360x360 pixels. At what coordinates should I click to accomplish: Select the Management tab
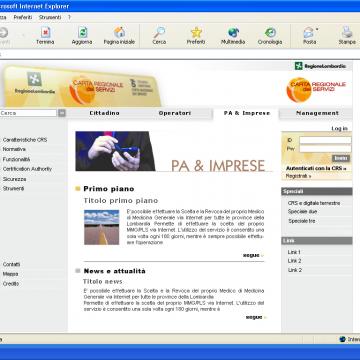click(317, 113)
